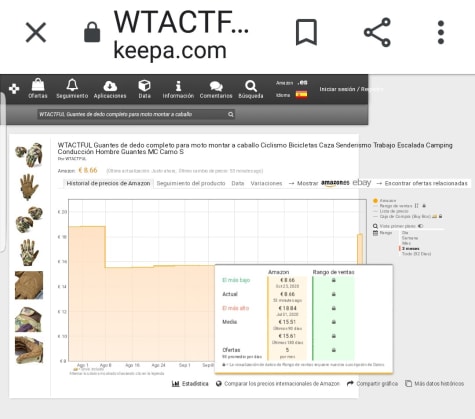Select sixth camo knuckle thumbnail

pyautogui.click(x=29, y=319)
